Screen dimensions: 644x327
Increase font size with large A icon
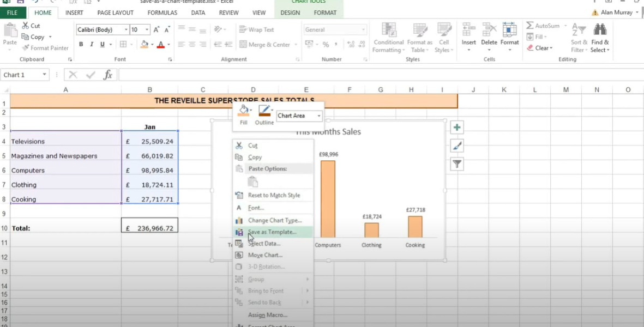(157, 29)
